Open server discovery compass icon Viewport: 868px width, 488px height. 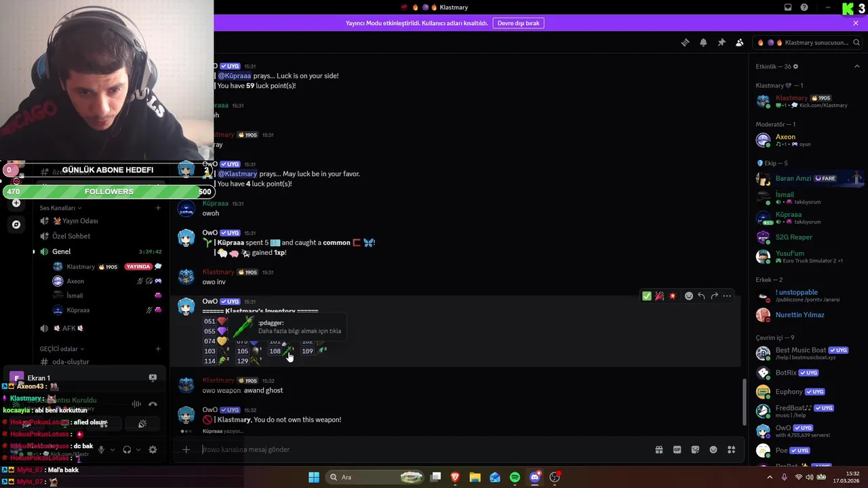[x=16, y=224]
